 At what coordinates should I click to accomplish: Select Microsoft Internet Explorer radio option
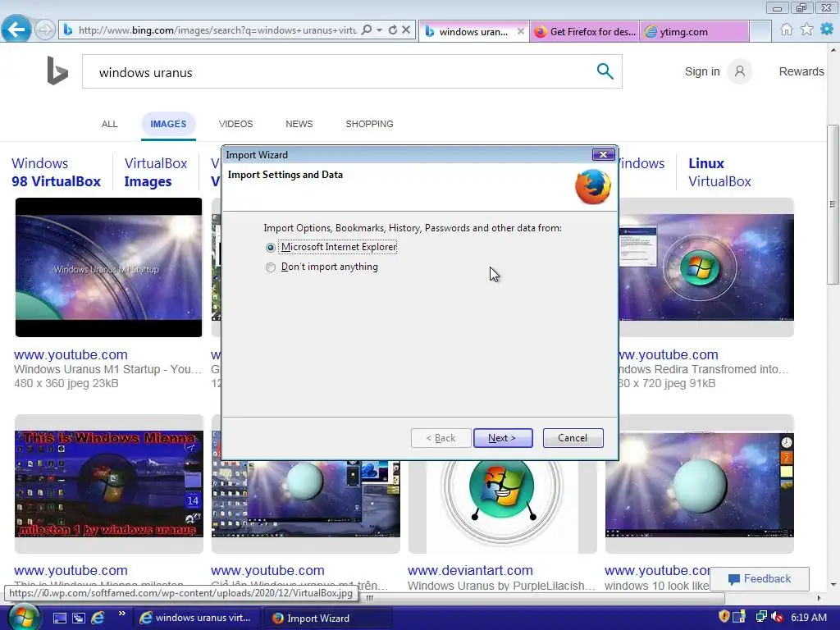pyautogui.click(x=271, y=248)
